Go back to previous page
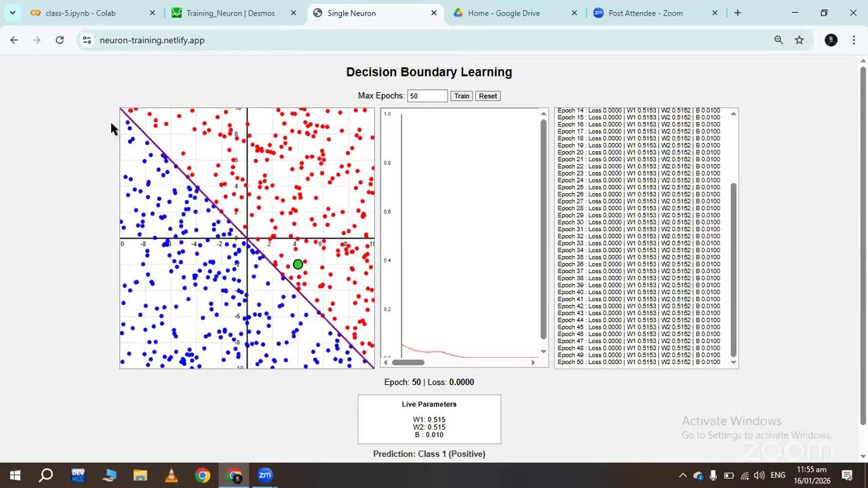868x488 pixels. click(x=14, y=40)
